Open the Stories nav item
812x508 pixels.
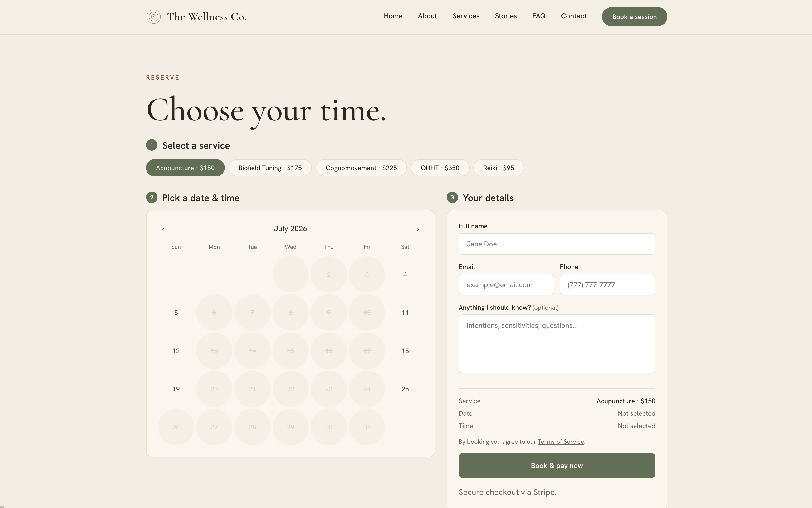click(x=506, y=16)
